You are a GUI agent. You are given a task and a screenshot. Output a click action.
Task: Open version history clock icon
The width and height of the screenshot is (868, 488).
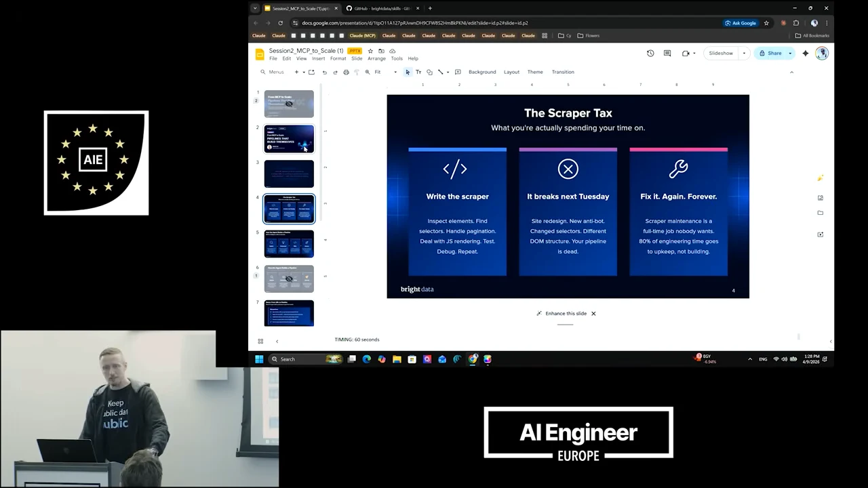[650, 53]
